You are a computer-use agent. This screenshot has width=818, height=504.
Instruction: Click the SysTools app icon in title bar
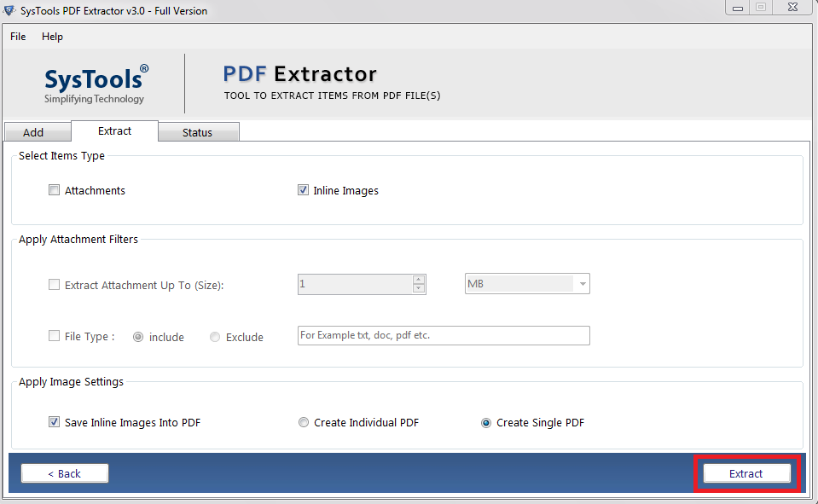point(9,10)
